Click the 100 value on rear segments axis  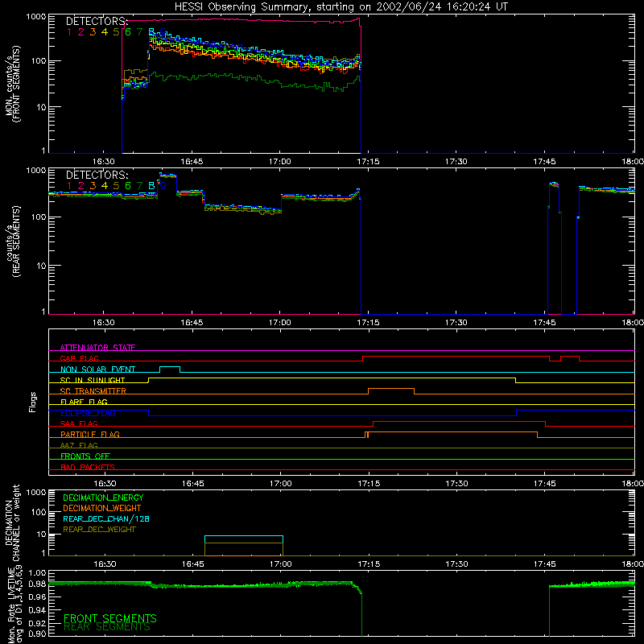[39, 217]
